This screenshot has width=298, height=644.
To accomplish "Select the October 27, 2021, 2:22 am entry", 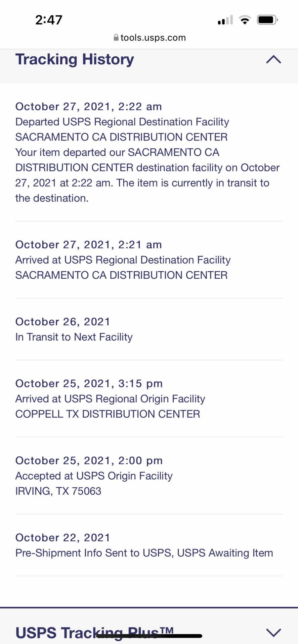I will (x=149, y=152).
